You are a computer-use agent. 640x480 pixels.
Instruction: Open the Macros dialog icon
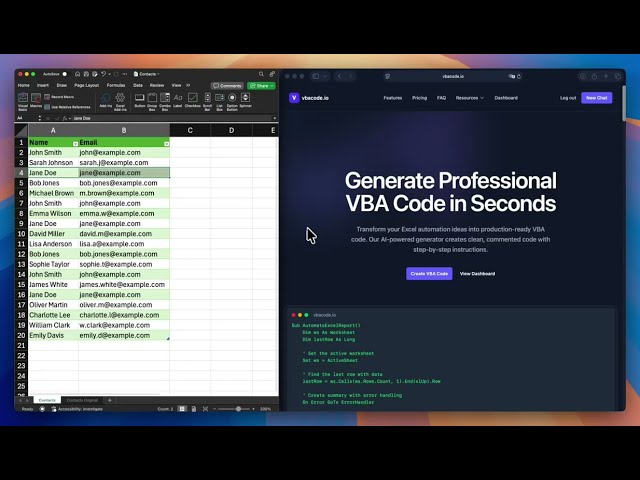coord(36,98)
